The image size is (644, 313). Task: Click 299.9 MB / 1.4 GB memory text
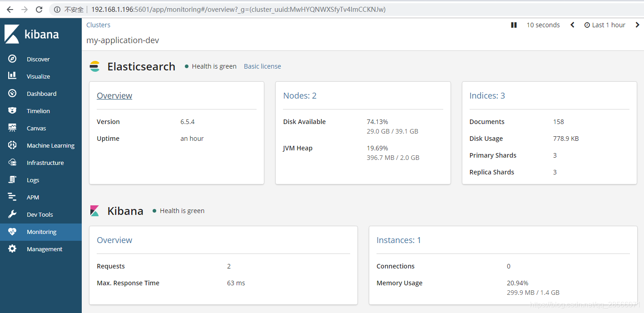click(x=533, y=293)
